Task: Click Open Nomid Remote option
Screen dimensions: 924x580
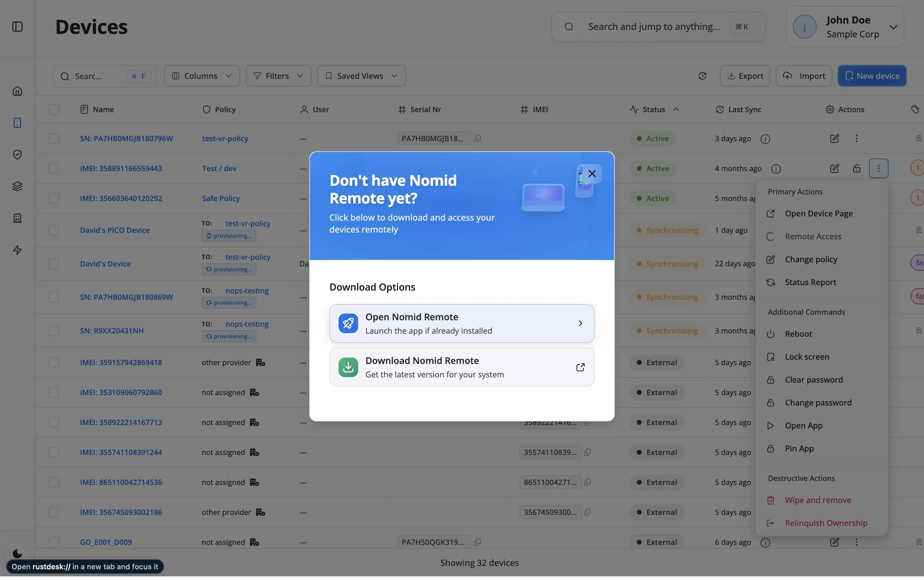Action: click(461, 323)
